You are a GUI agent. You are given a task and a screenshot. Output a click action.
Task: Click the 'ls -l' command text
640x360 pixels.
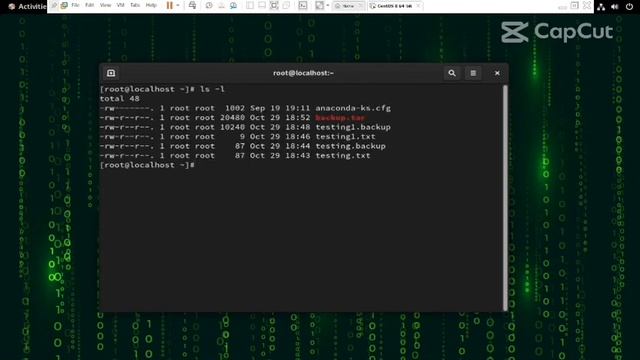(x=212, y=89)
